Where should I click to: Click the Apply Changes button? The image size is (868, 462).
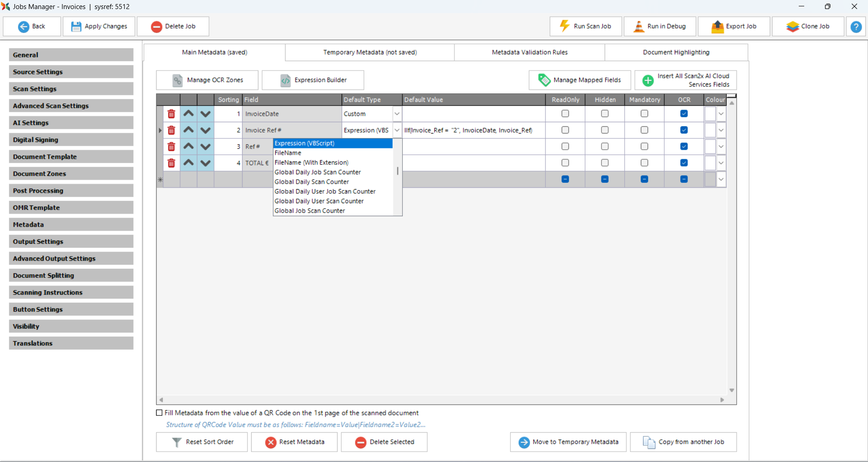(x=99, y=27)
